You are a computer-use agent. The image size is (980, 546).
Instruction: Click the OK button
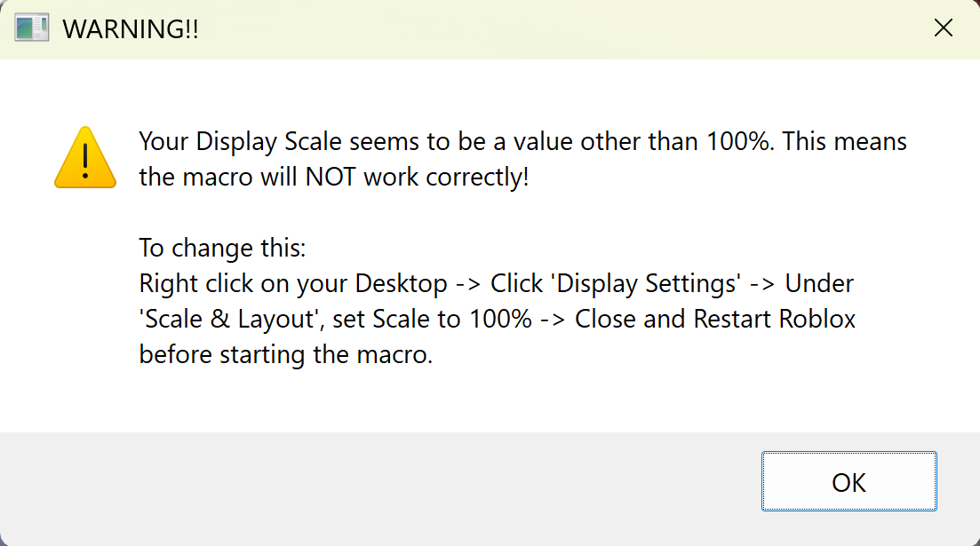pos(849,482)
